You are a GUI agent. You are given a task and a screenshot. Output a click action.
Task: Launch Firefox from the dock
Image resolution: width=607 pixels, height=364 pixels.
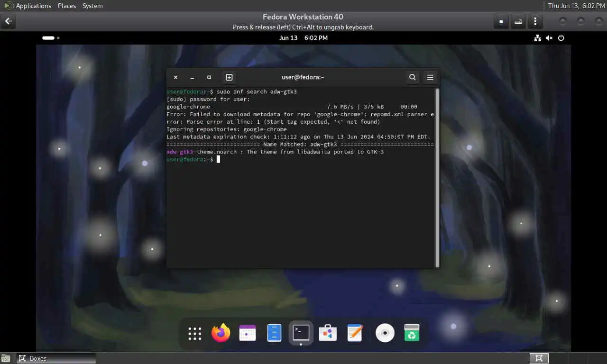coord(221,333)
